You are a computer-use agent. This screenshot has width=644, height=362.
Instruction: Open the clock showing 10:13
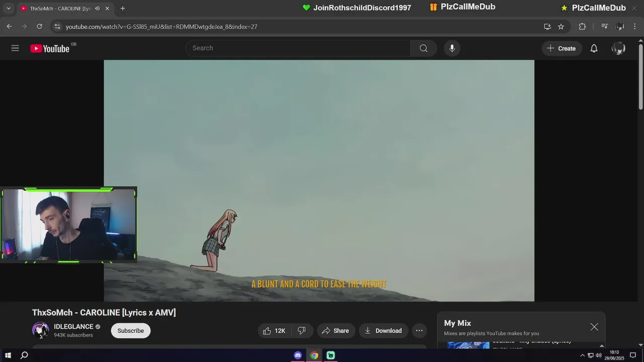(614, 355)
